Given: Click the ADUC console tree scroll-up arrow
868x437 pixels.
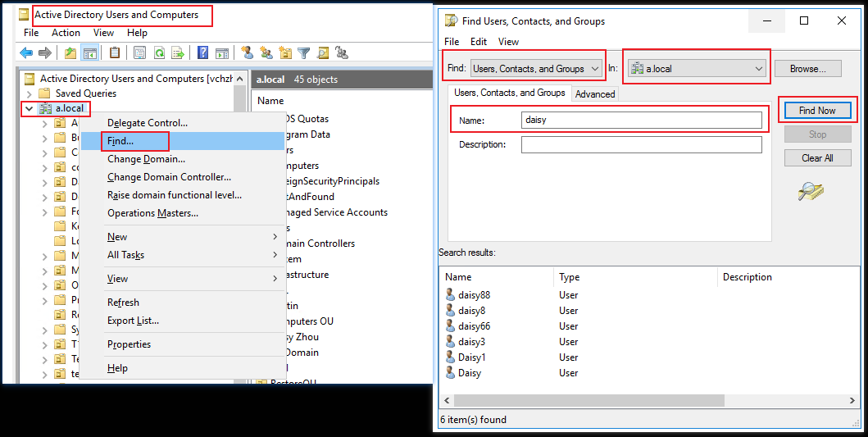Looking at the screenshot, I should point(239,78).
